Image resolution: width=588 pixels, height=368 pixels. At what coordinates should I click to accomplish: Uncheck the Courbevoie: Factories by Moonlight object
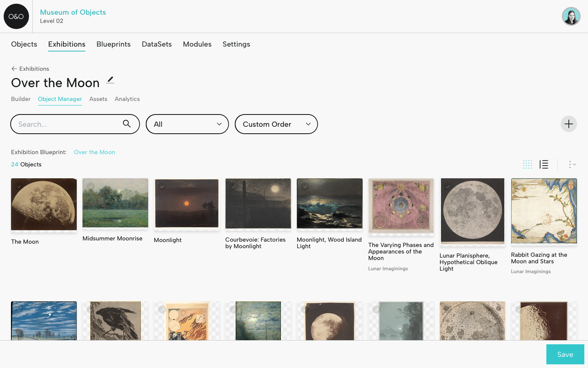pyautogui.click(x=234, y=187)
